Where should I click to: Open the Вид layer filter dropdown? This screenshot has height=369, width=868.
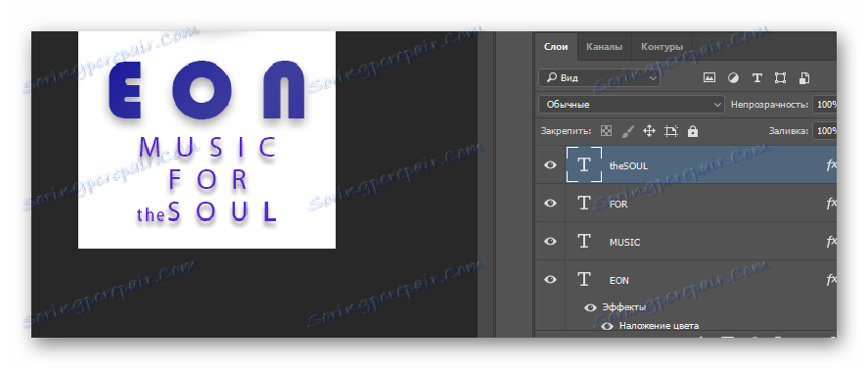pyautogui.click(x=599, y=78)
